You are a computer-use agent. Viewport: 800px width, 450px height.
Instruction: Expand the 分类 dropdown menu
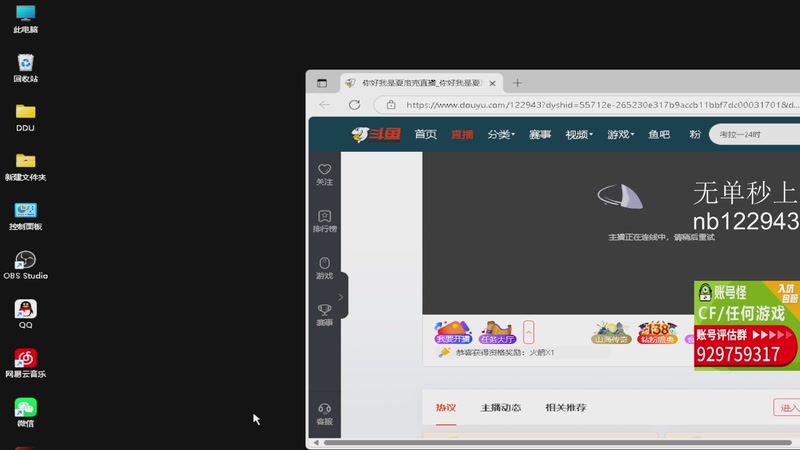501,134
